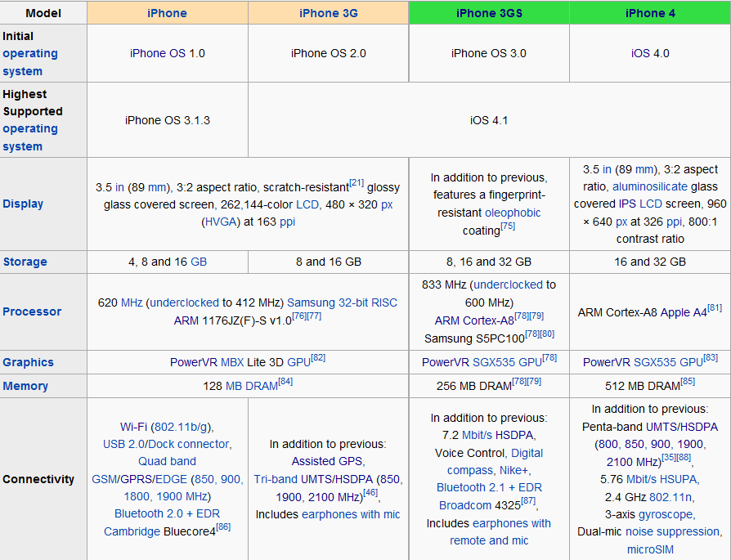731x560 pixels.
Task: Follow citation [76] after ARM 1176JZ(F)-S
Action: pos(299,316)
